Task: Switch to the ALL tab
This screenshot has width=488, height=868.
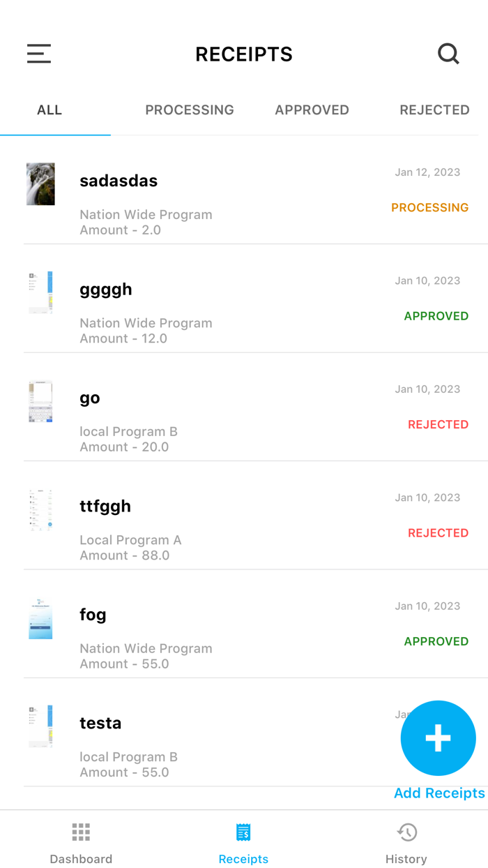Action: click(x=49, y=110)
